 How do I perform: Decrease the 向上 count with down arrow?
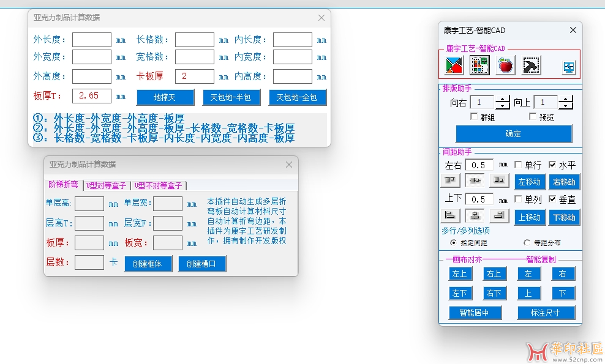click(x=566, y=106)
